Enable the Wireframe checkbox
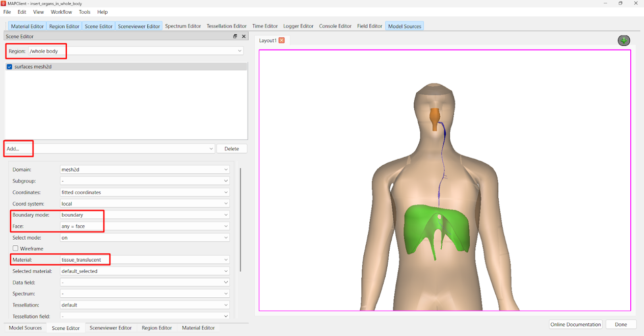Image resolution: width=644 pixels, height=336 pixels. pos(15,248)
